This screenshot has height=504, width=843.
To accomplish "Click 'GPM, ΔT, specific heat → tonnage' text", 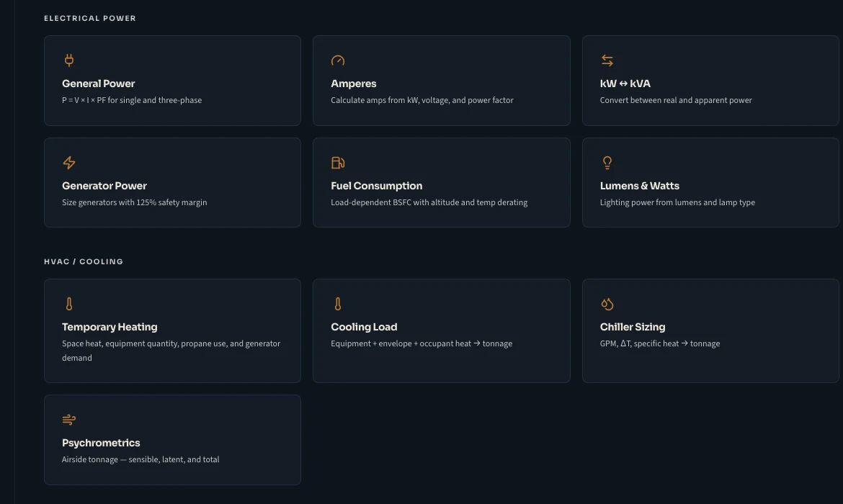I will click(660, 344).
